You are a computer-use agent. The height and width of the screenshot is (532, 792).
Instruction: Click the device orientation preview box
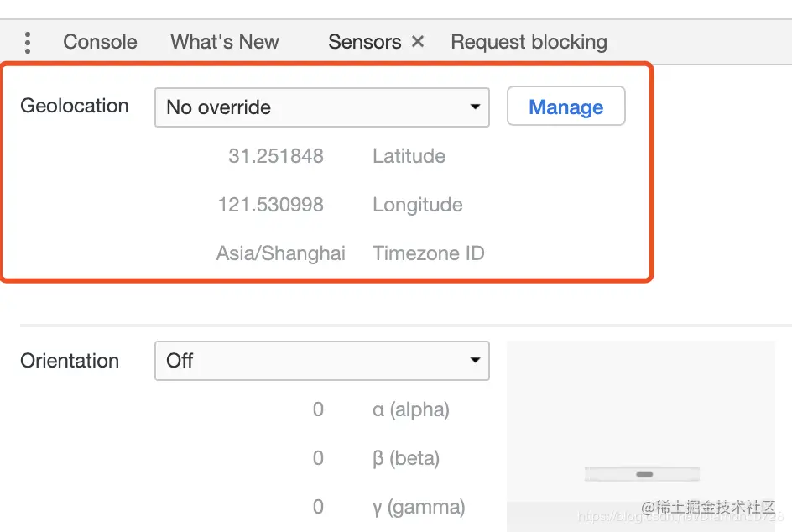(x=640, y=436)
